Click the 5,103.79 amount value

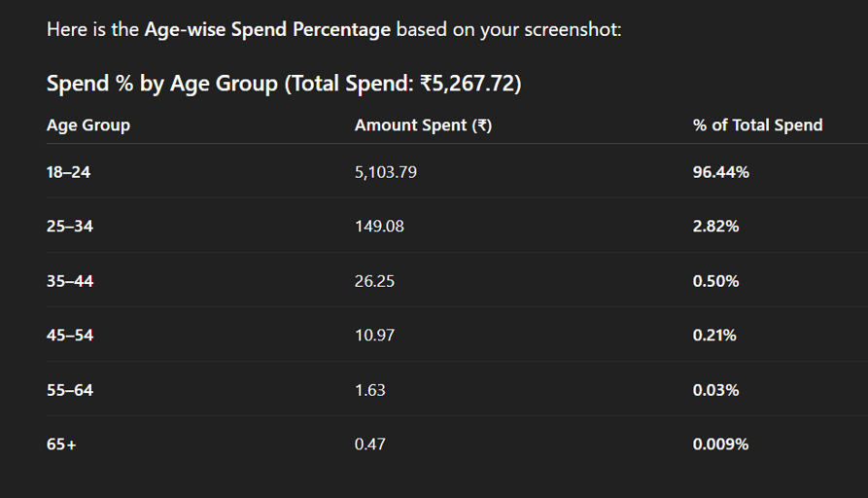tap(385, 172)
